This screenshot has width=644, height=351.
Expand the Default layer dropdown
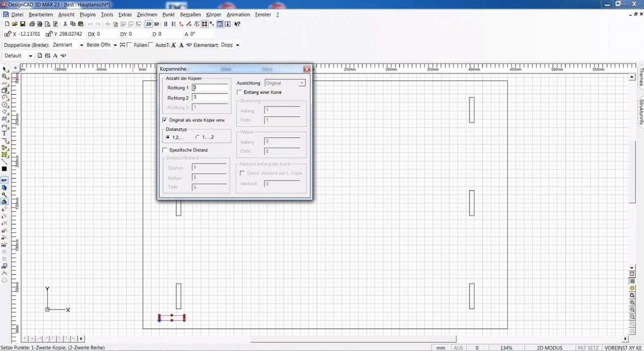pos(31,55)
